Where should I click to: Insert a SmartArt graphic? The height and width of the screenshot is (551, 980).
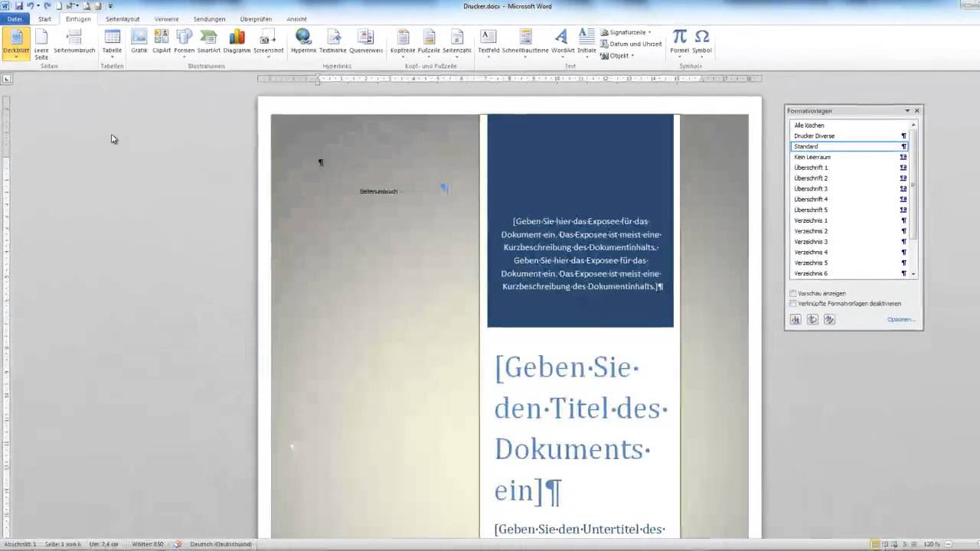point(208,41)
